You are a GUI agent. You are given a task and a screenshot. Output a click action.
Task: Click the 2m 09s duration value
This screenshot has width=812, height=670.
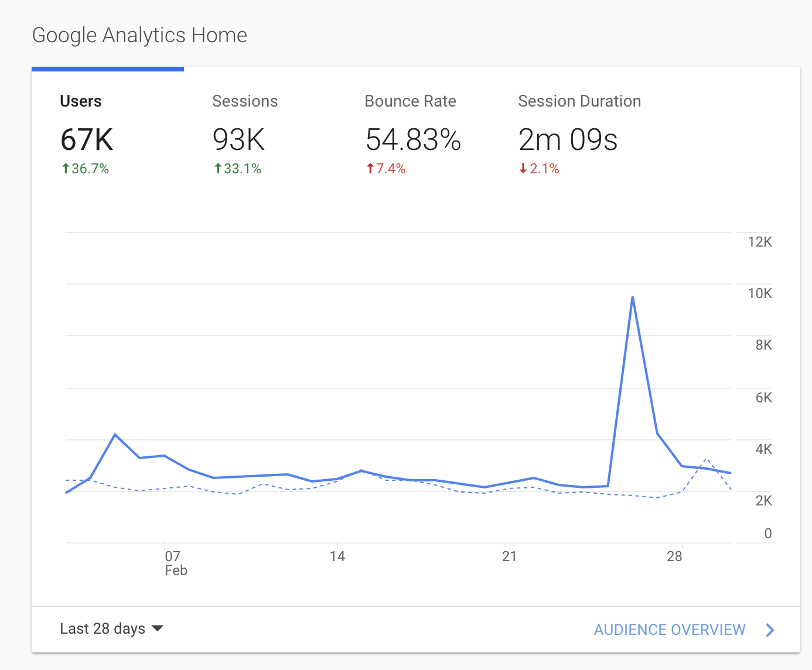[x=568, y=140]
